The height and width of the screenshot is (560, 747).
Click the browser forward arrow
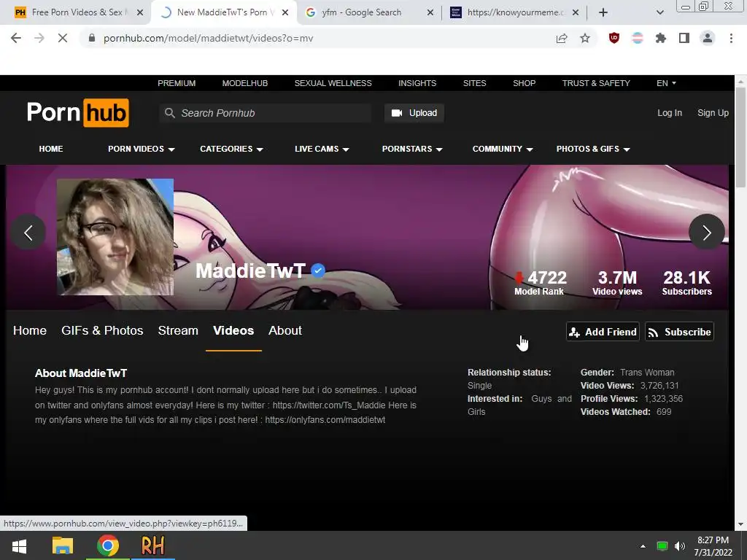39,38
